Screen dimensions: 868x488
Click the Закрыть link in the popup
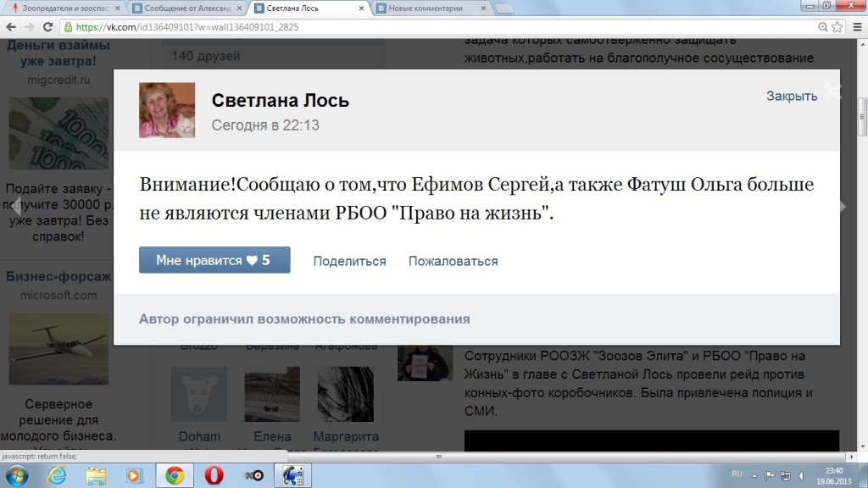[x=792, y=96]
